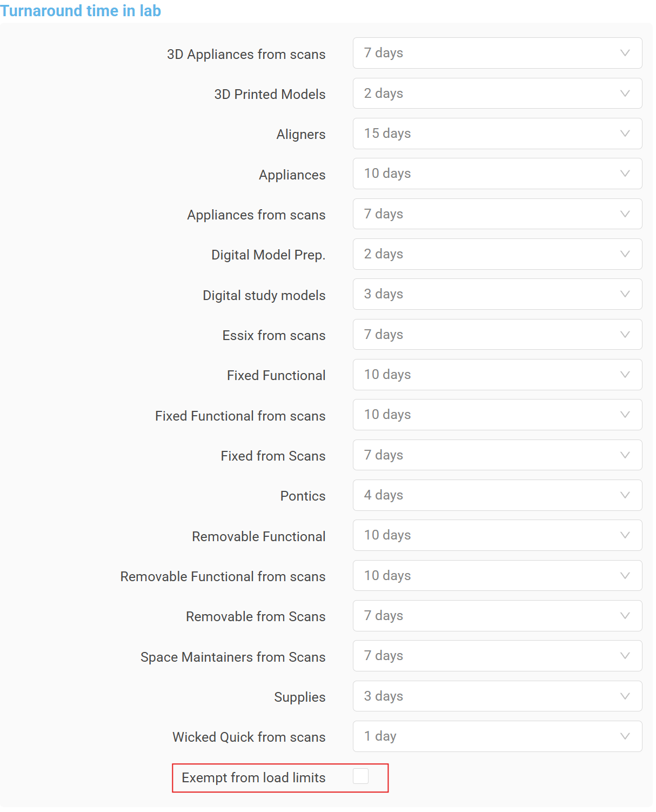Expand the Essix from scans dropdown
Viewport: 656px width, 812px height.
point(497,335)
